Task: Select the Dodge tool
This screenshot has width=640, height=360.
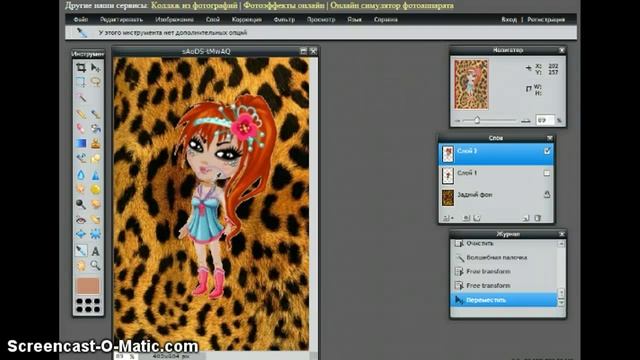Action: point(81,204)
